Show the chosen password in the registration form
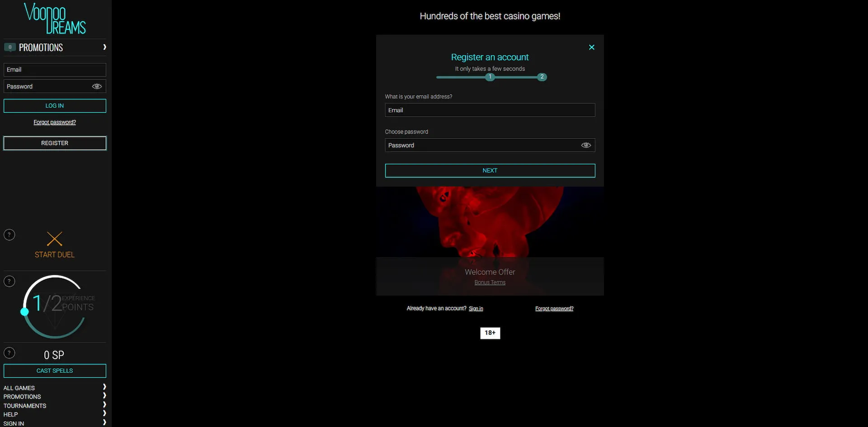This screenshot has height=427, width=868. tap(585, 145)
